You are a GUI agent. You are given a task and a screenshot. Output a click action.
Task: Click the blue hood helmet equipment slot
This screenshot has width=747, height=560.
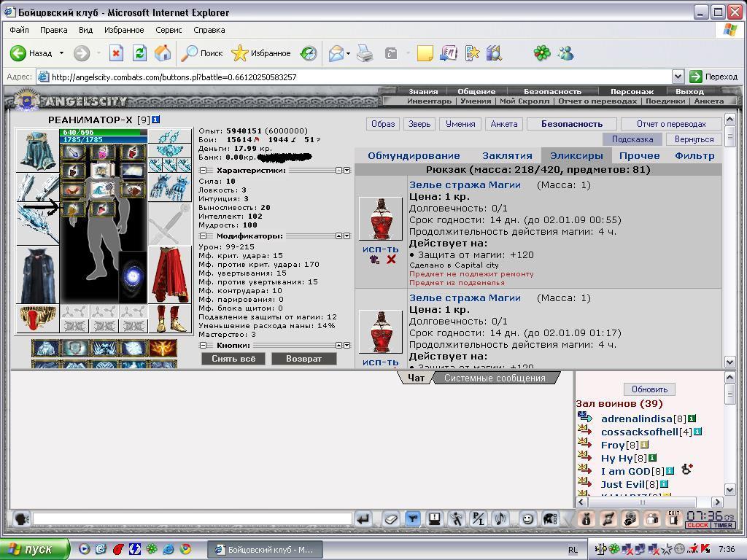coord(38,150)
